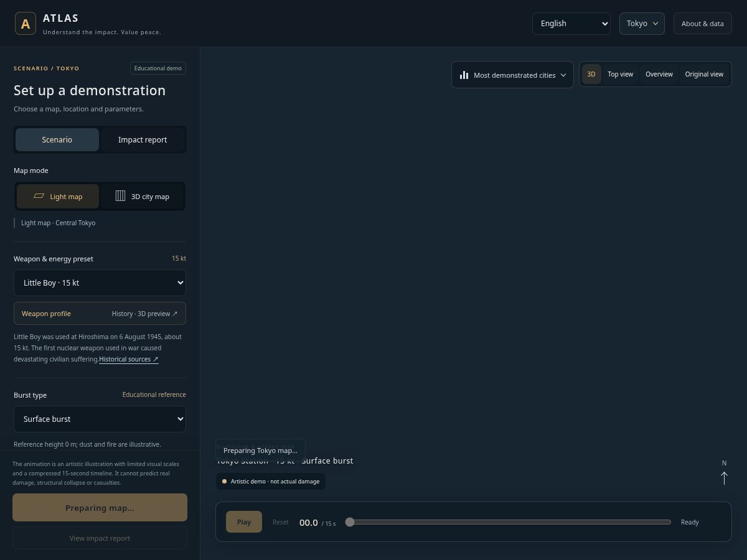
Task: Click Light map · Central Tokyo caption
Action: coord(59,223)
